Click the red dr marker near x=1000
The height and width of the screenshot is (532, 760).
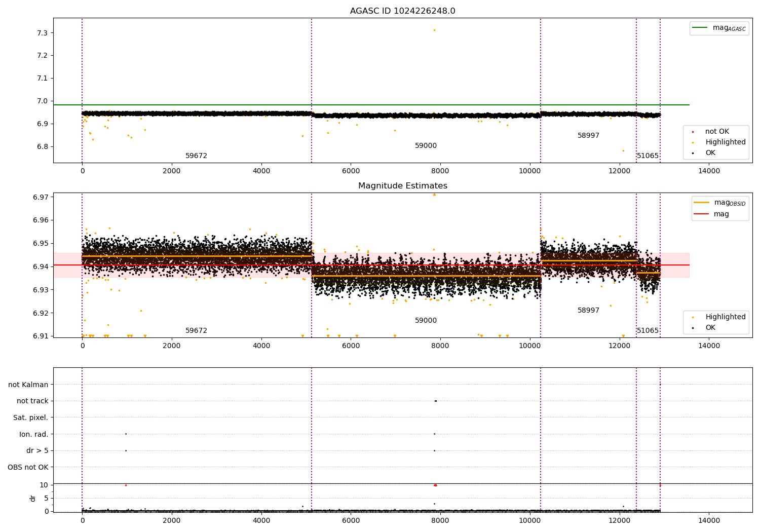126,485
